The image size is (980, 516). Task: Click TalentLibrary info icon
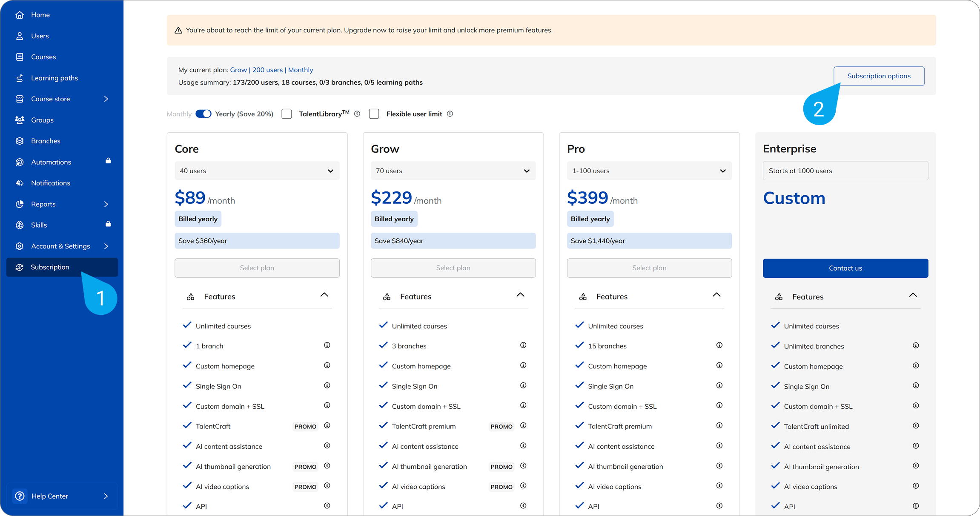(x=357, y=114)
